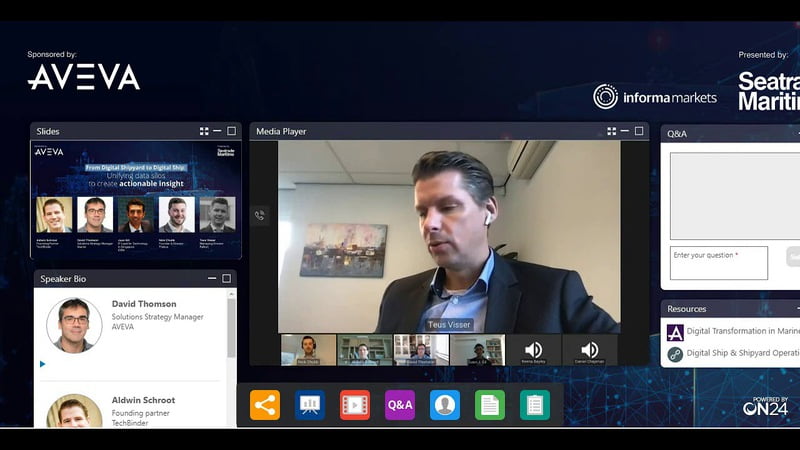Maximize the Slides panel

(232, 131)
